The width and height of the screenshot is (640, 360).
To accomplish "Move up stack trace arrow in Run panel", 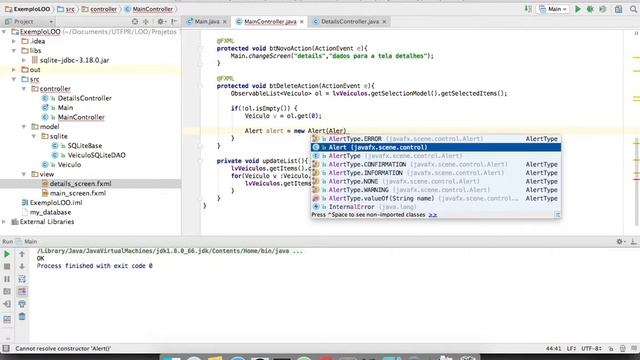I will pyautogui.click(x=22, y=254).
